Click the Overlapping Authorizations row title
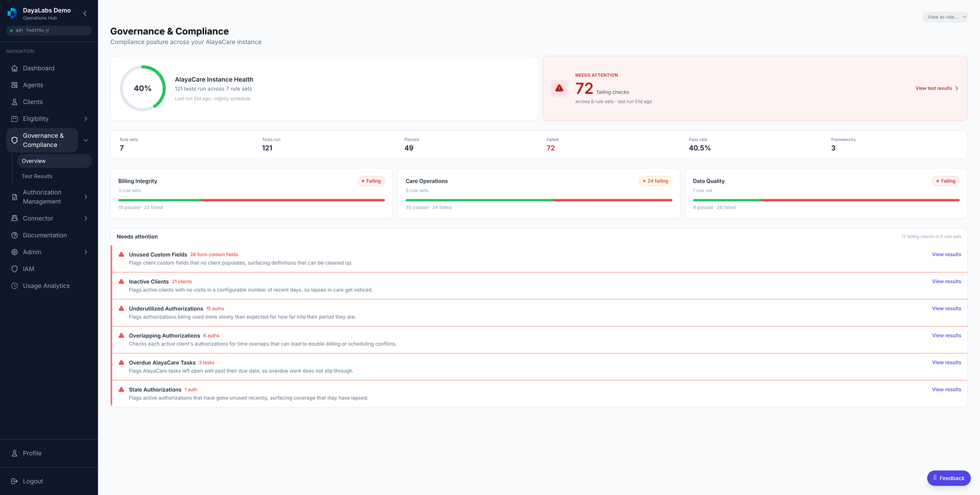The image size is (980, 495). (164, 336)
